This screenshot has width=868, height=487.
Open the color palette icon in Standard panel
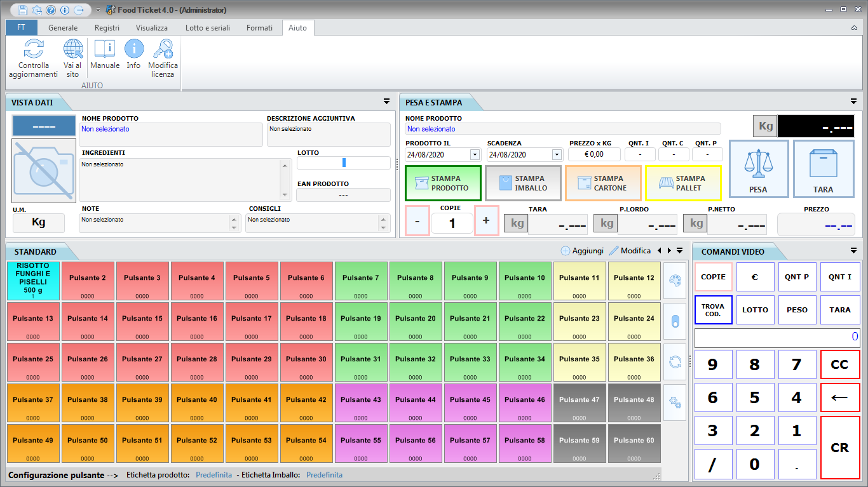[675, 280]
